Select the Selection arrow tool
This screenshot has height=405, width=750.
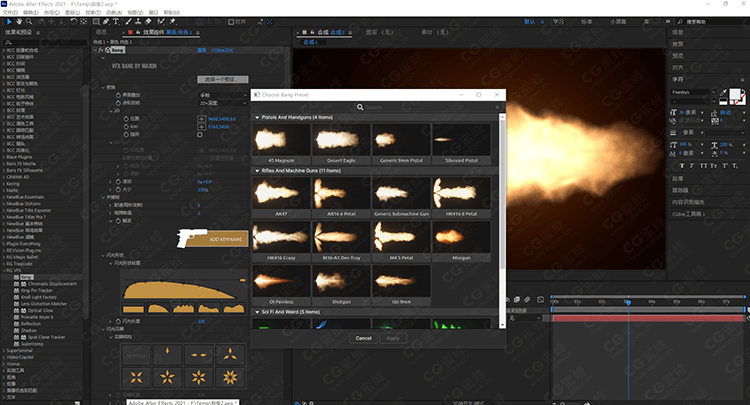(9, 22)
